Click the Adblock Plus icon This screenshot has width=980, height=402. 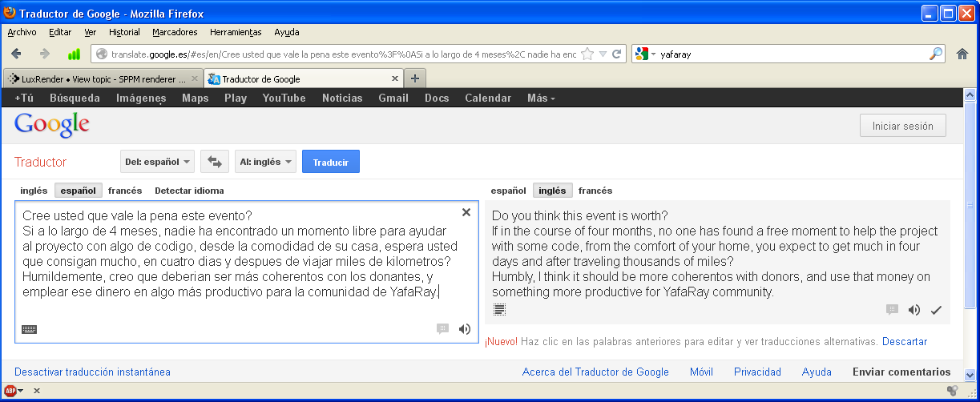pyautogui.click(x=11, y=391)
